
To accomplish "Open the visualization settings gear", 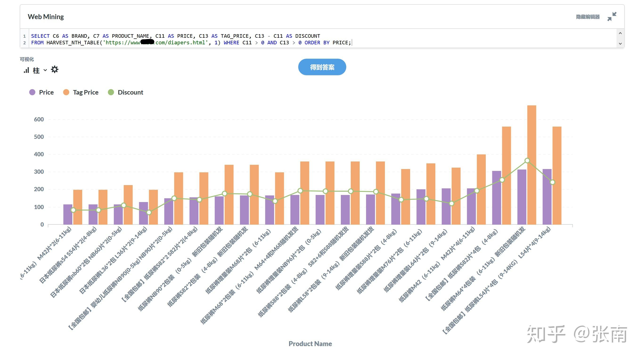I will coord(54,69).
